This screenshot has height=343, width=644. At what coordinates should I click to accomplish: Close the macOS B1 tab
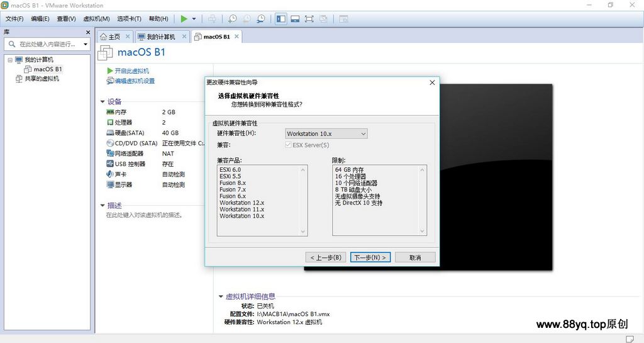(236, 37)
